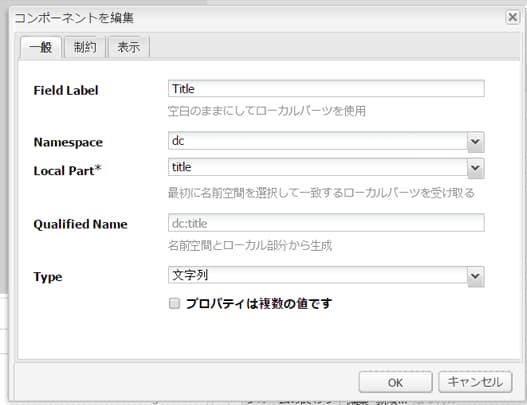Click the Qualified Name field dc:title
The image size is (527, 405).
point(326,223)
